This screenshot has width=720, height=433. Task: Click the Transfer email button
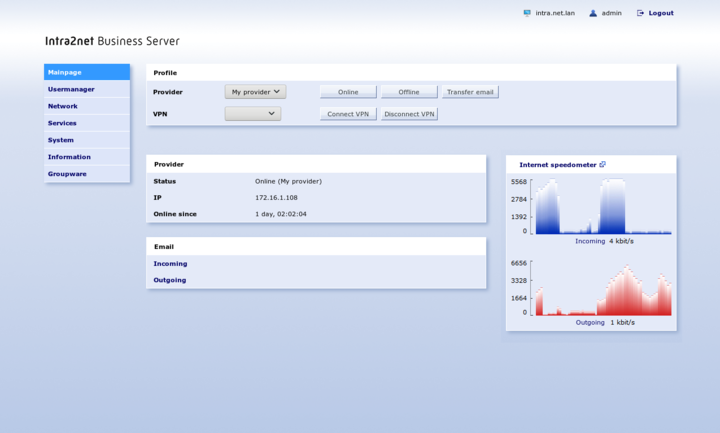[x=470, y=92]
